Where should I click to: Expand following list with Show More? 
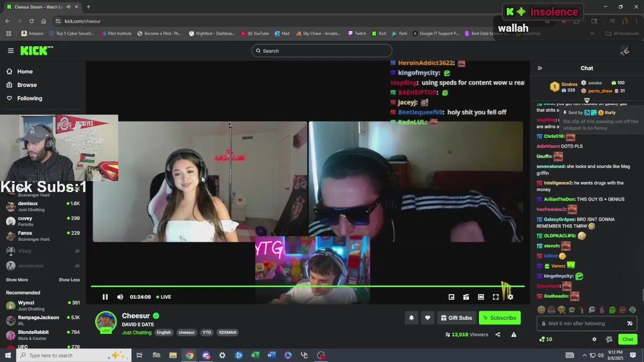click(x=17, y=280)
